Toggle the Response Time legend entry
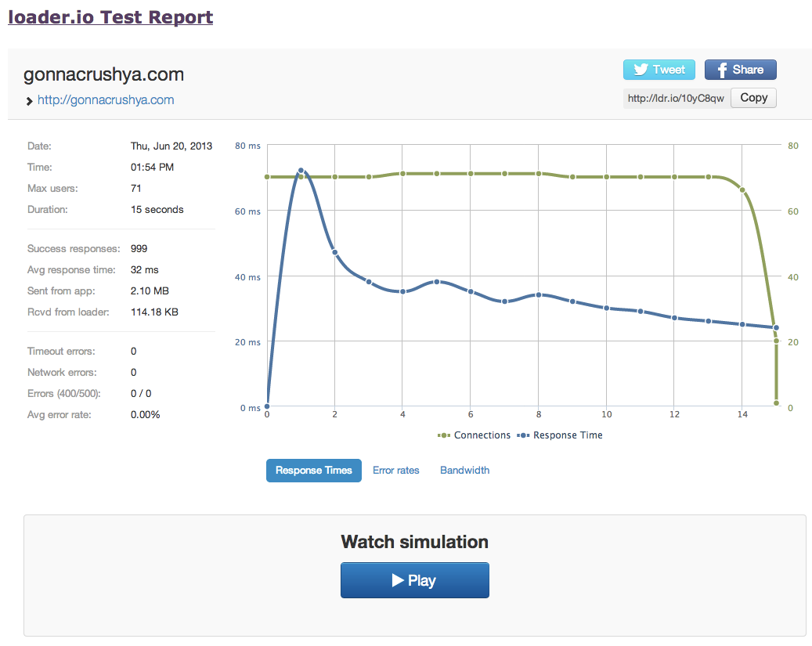812x646 pixels. (x=560, y=435)
